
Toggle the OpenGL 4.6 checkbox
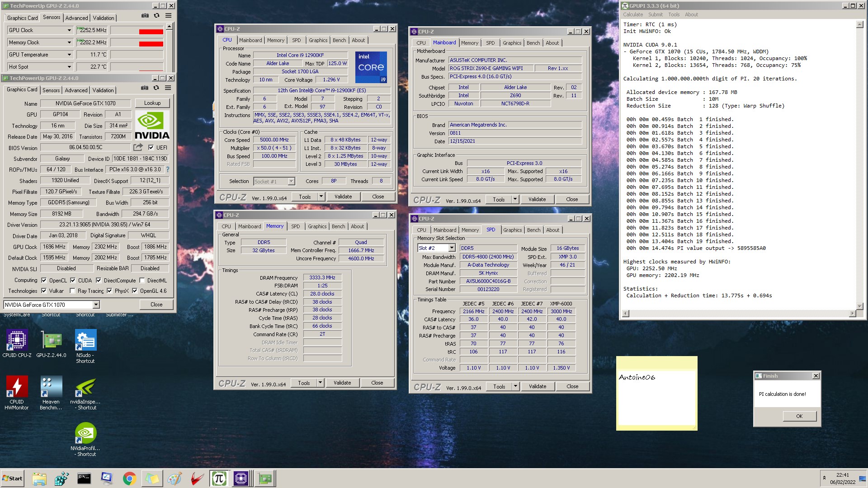tap(135, 291)
